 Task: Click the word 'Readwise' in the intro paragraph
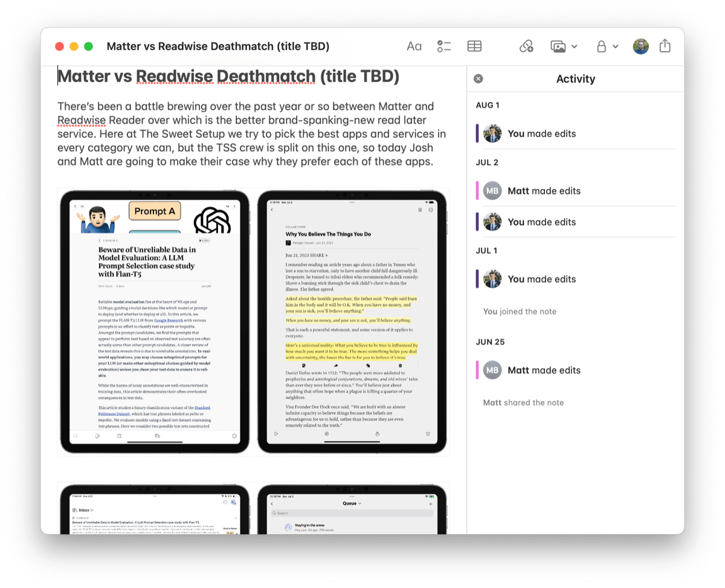tap(82, 120)
